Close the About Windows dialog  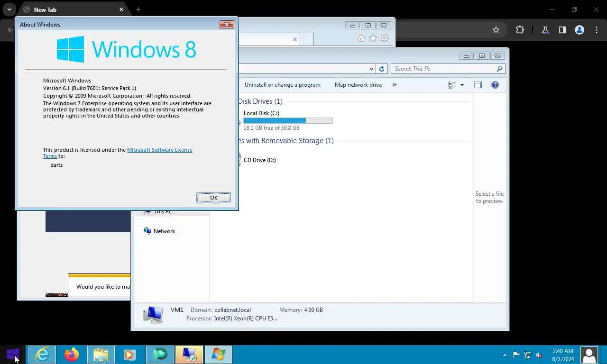pos(227,24)
